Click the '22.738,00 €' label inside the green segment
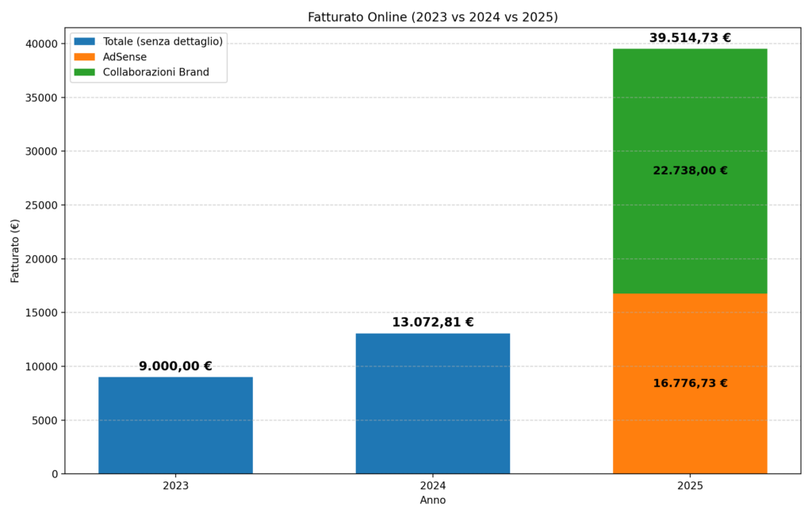The width and height of the screenshot is (812, 517). click(690, 170)
